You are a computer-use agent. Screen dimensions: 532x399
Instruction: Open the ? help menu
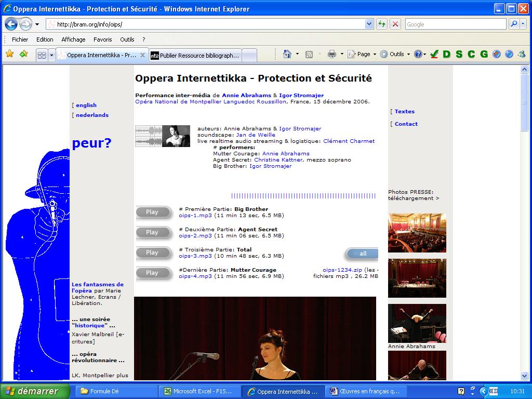tap(144, 39)
